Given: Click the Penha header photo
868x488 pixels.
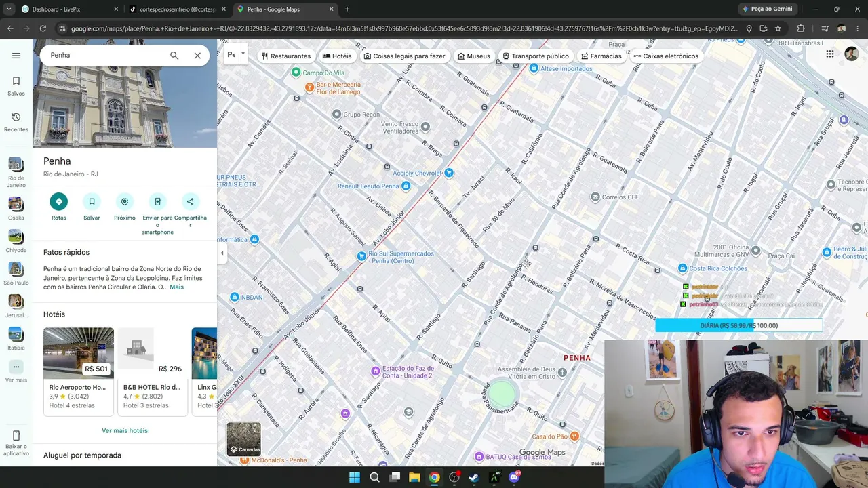Looking at the screenshot, I should tap(125, 108).
